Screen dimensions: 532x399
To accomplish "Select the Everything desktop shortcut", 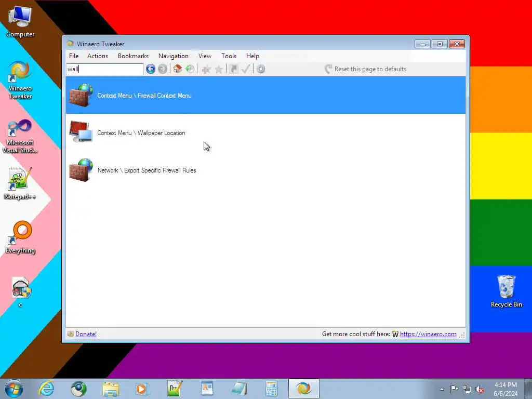I will pos(20,237).
